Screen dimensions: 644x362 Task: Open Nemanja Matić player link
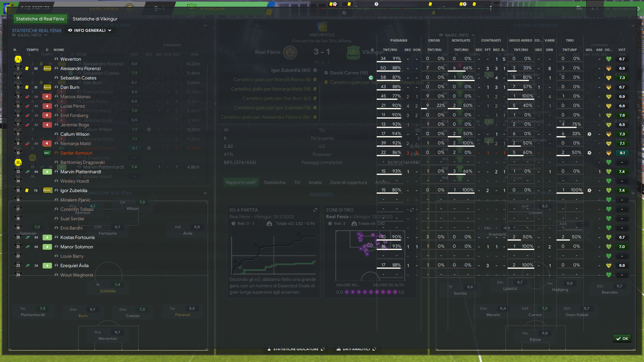pos(76,144)
